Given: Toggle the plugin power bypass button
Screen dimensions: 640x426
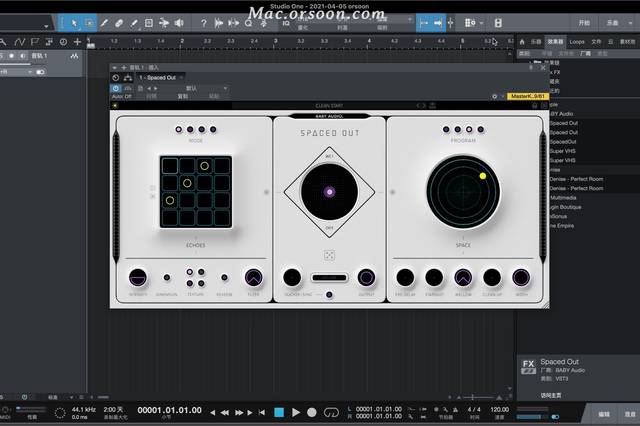Looking at the screenshot, I should (116, 88).
